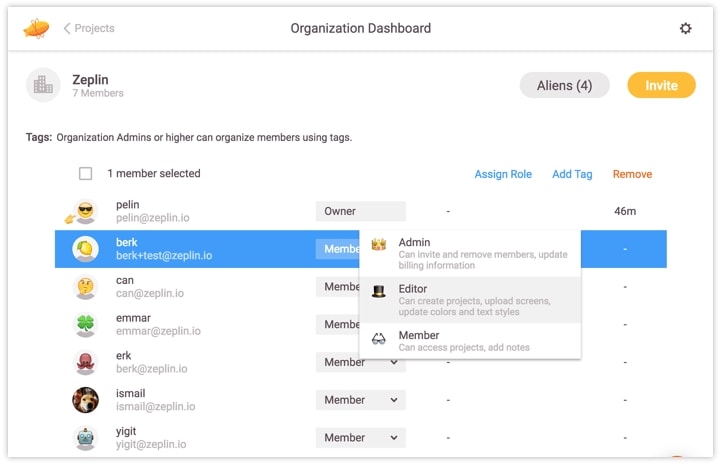
Task: Open ismail's Member role dropdown
Action: 360,400
